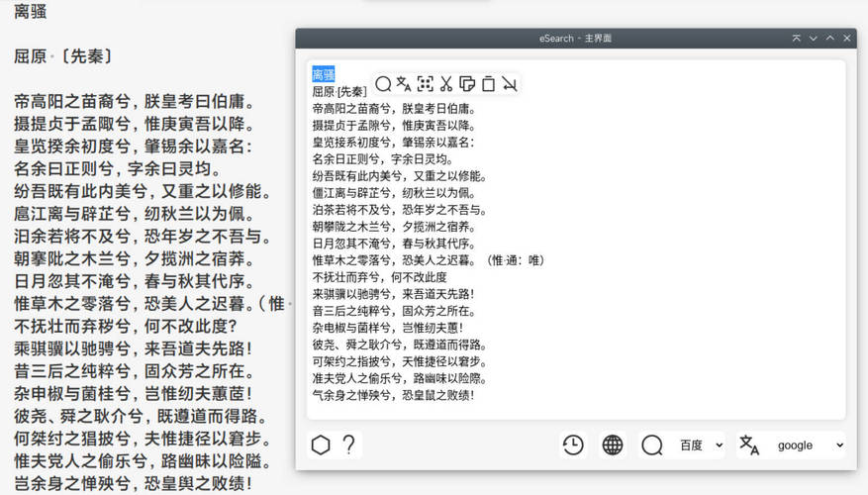Viewport: 868px width, 495px height.
Task: Click the bottom bar search magnifier icon
Action: tap(651, 445)
